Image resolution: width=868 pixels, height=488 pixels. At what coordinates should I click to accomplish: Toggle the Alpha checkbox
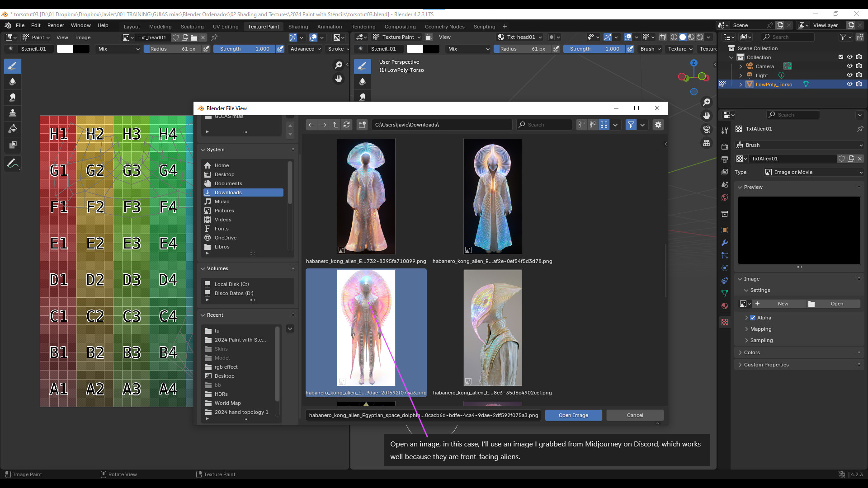753,318
